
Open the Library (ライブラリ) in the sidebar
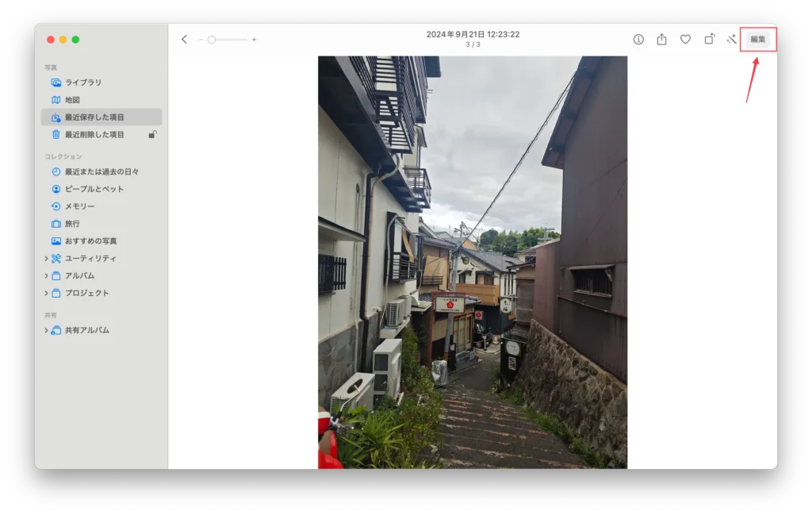pyautogui.click(x=79, y=82)
